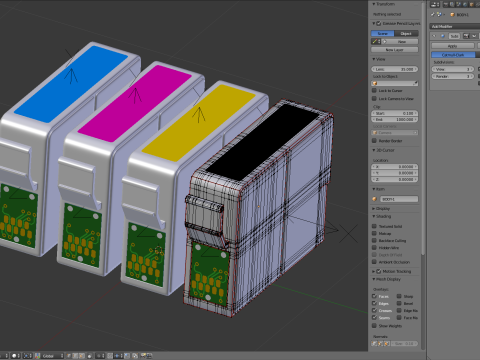Collapse the 3D Cursor panel
480x360 pixels.
[x=374, y=150]
